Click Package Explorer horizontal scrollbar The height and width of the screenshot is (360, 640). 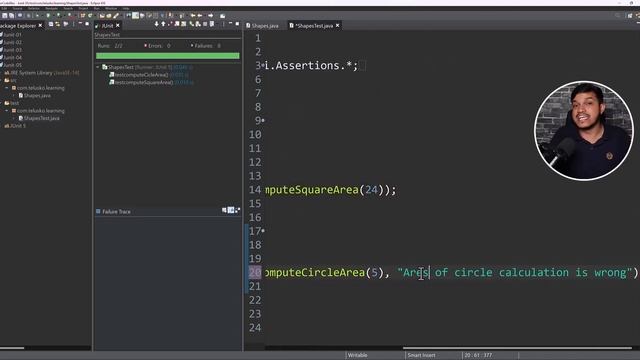click(12, 348)
